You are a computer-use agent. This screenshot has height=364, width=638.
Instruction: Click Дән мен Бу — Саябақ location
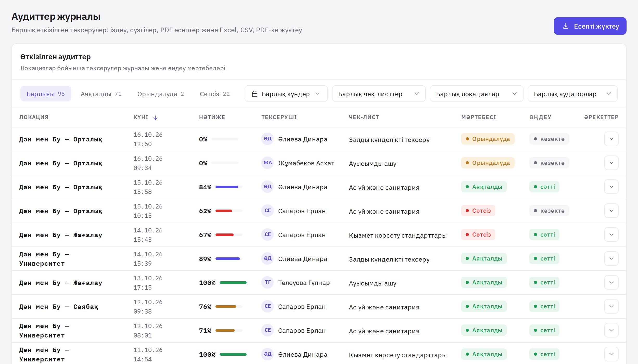click(x=59, y=307)
